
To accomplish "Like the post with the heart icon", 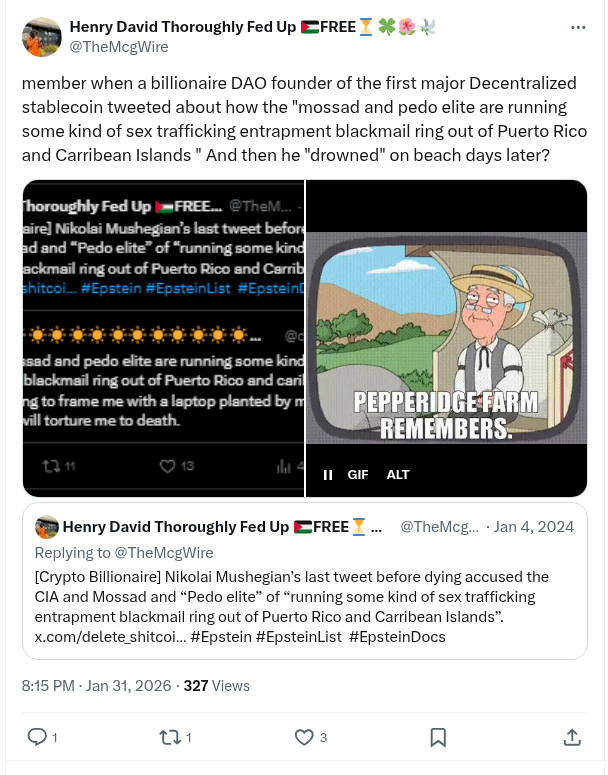I will coord(304,737).
